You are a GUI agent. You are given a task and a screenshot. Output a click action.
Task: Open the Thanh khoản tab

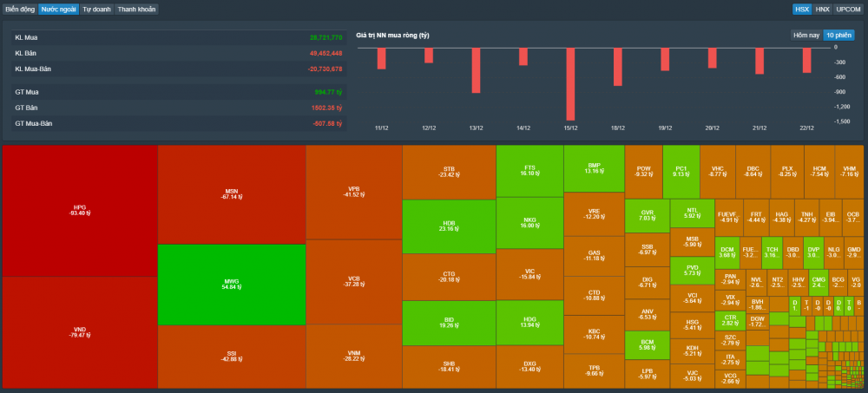(137, 9)
